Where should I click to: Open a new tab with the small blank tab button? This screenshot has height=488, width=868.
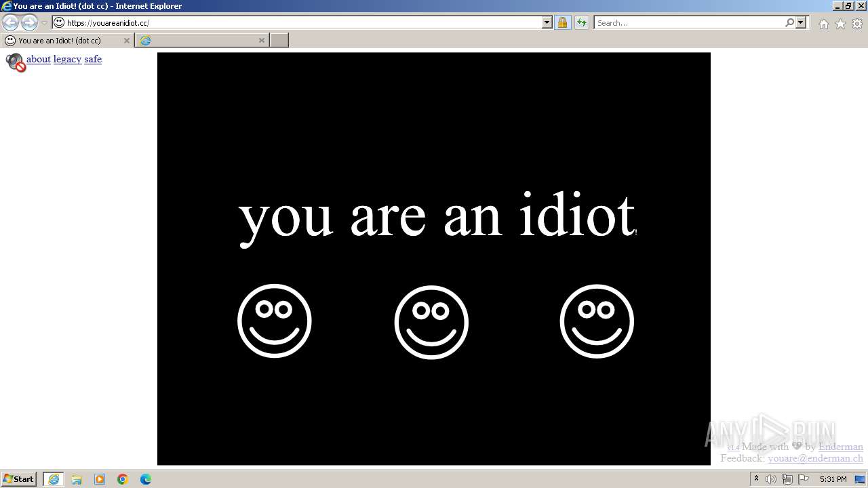pyautogui.click(x=279, y=41)
